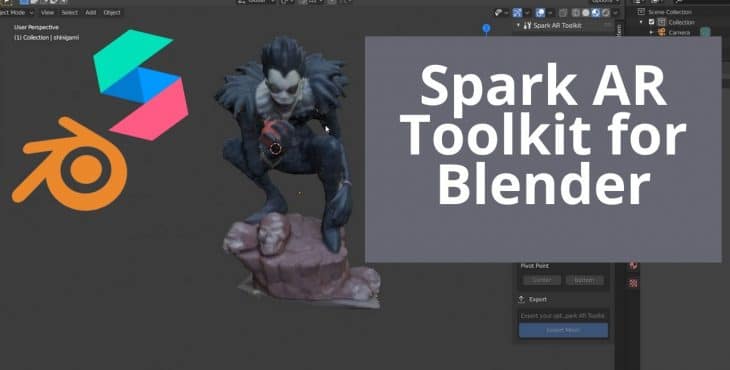Select the Collection icon in outliner

pos(662,22)
